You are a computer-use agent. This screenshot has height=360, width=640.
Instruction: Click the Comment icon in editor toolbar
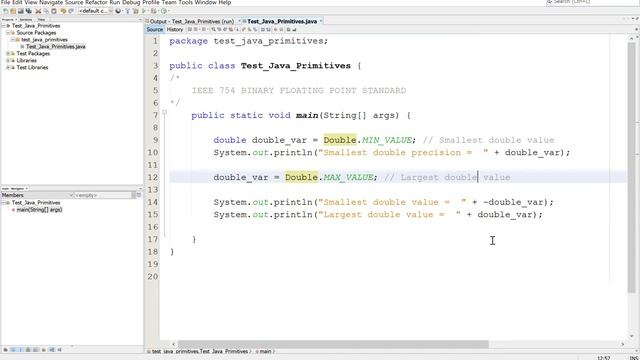click(288, 29)
